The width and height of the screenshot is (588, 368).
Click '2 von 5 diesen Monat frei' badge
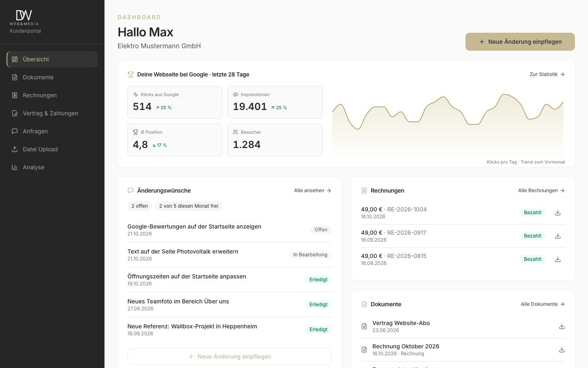189,206
